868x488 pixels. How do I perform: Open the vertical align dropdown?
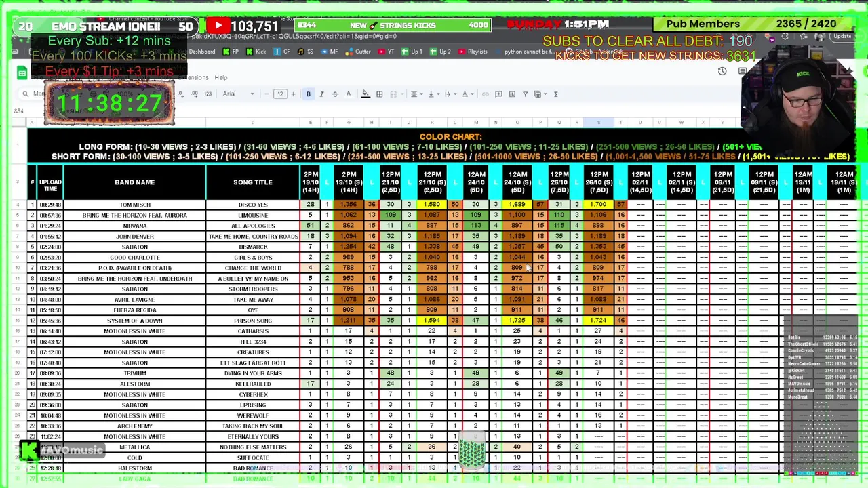(x=433, y=94)
